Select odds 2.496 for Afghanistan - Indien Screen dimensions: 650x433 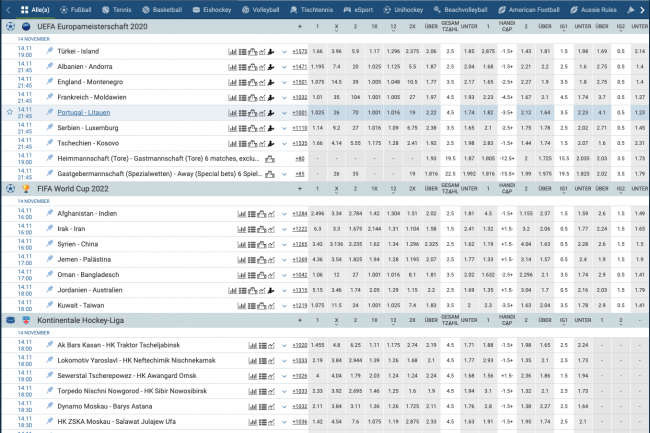[317, 213]
